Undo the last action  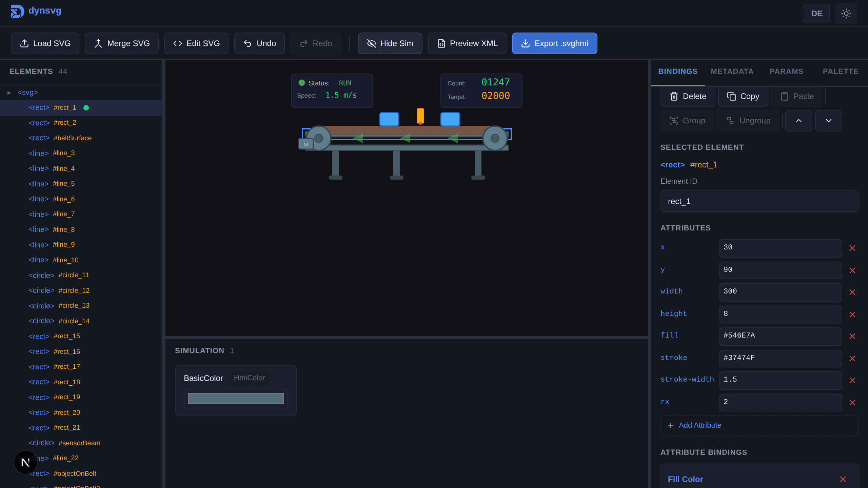[x=259, y=43]
